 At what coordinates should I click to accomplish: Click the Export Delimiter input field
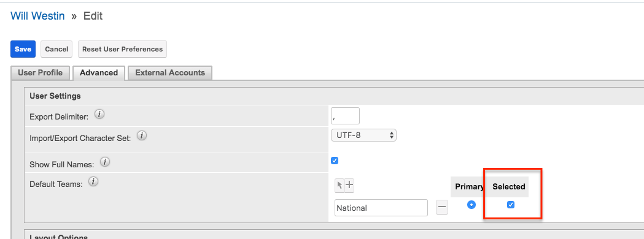(345, 116)
